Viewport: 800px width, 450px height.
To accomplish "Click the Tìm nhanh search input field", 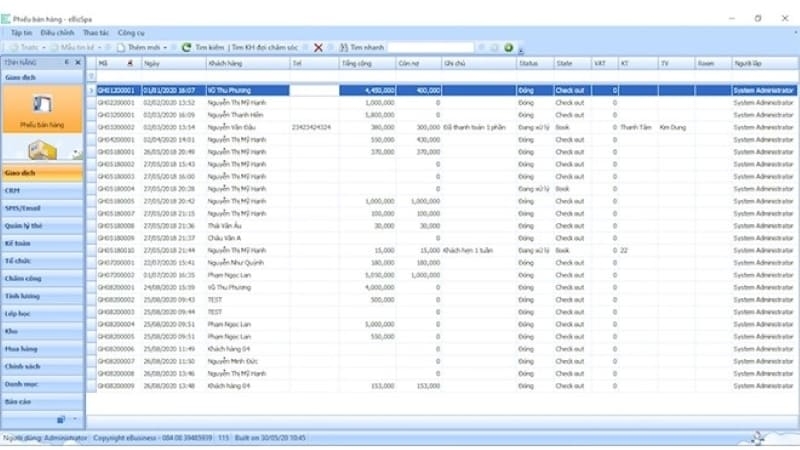I will click(430, 47).
